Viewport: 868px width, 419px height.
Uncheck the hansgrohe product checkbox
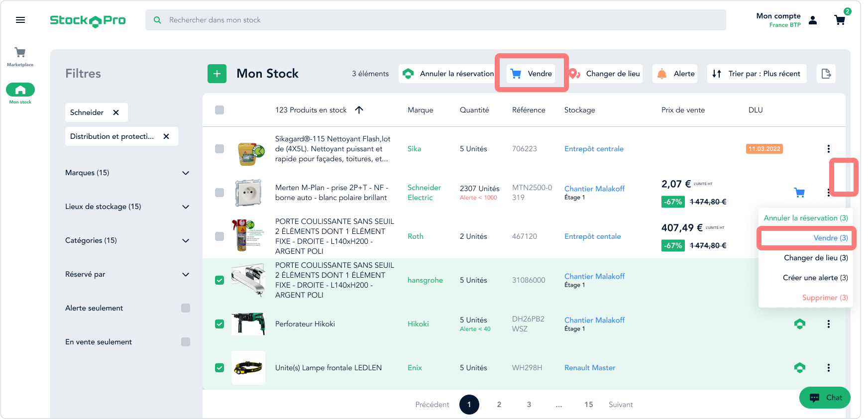pyautogui.click(x=219, y=280)
